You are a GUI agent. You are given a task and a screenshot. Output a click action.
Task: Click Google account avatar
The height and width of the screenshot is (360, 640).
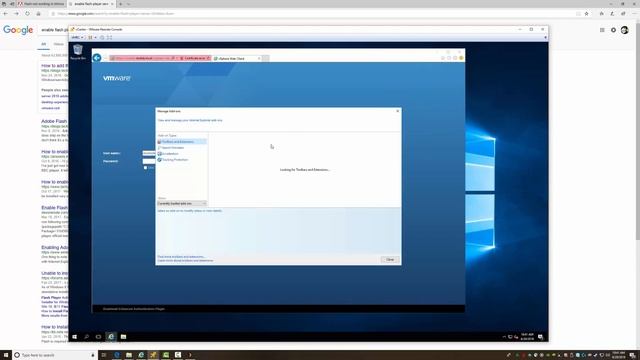[x=624, y=30]
